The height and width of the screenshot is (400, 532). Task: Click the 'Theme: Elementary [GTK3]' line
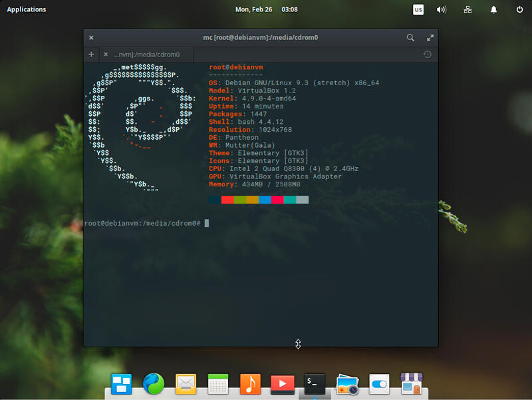[x=259, y=153]
